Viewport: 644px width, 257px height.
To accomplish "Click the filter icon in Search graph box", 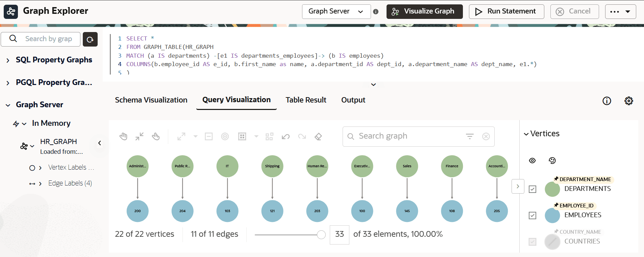I will (470, 136).
